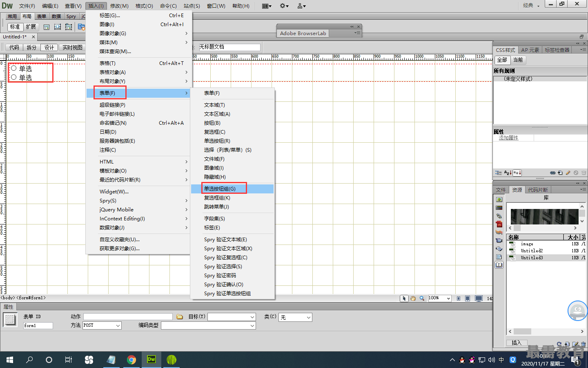Click into the 动作 action input field
The image size is (588, 368).
[x=128, y=317]
